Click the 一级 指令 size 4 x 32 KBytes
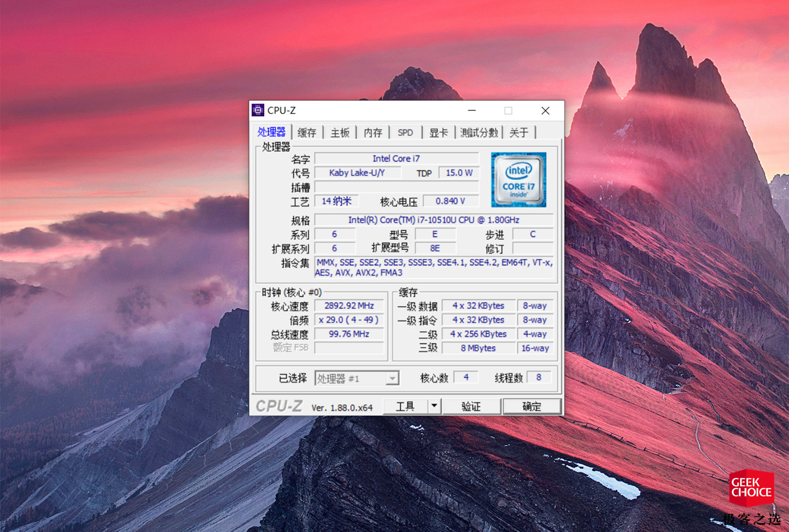 (478, 320)
